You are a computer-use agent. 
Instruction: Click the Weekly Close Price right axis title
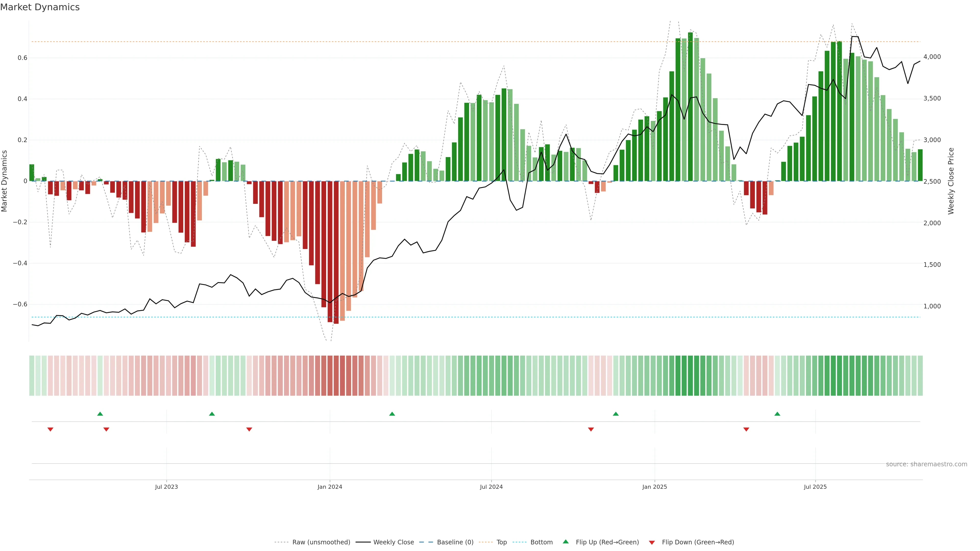pyautogui.click(x=951, y=181)
